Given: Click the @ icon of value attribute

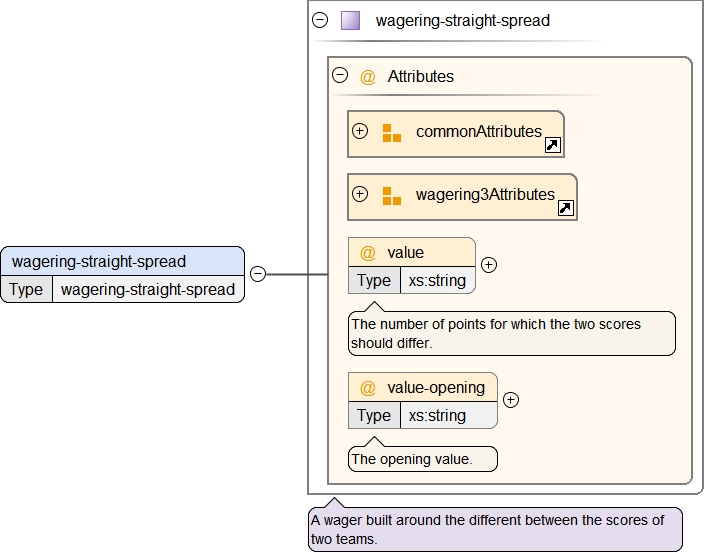Looking at the screenshot, I should click(x=368, y=253).
